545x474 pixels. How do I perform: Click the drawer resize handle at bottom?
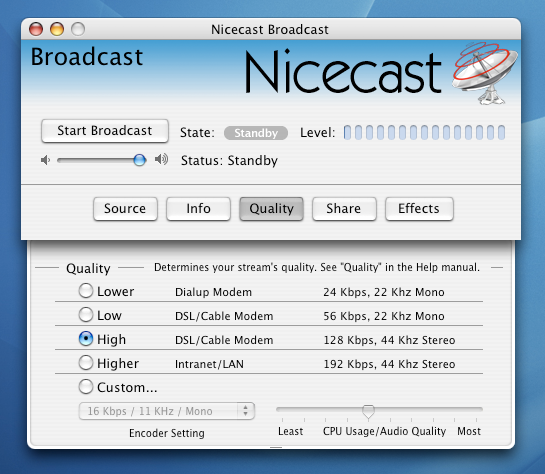[276, 447]
